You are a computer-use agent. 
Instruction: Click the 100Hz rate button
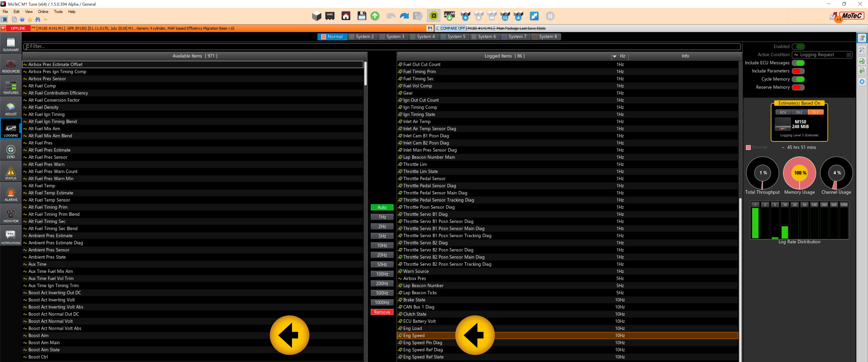[382, 274]
